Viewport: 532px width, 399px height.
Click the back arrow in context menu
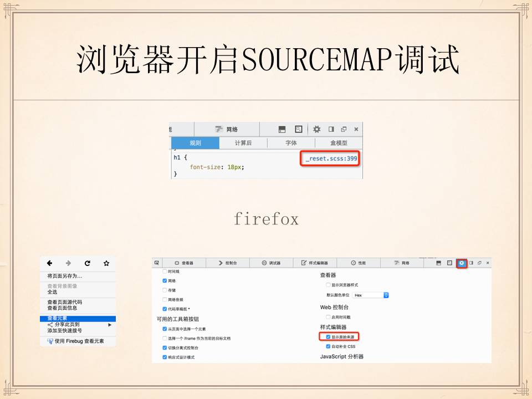[49, 263]
